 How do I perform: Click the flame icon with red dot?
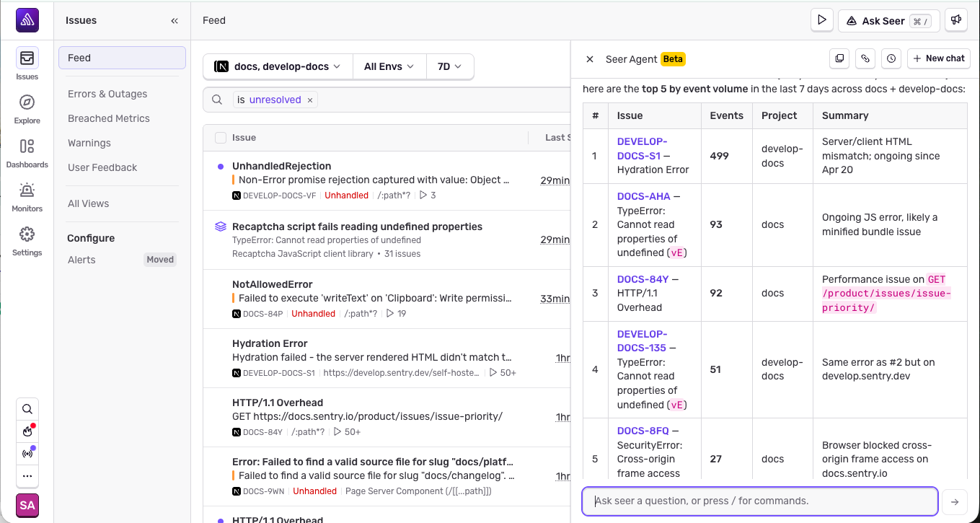pos(27,431)
